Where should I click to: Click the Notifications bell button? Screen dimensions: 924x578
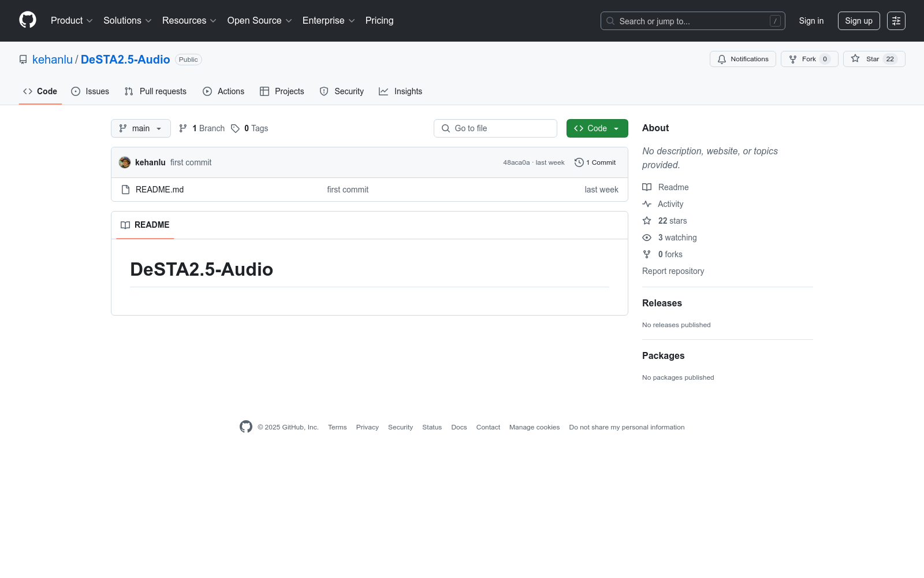tap(743, 59)
